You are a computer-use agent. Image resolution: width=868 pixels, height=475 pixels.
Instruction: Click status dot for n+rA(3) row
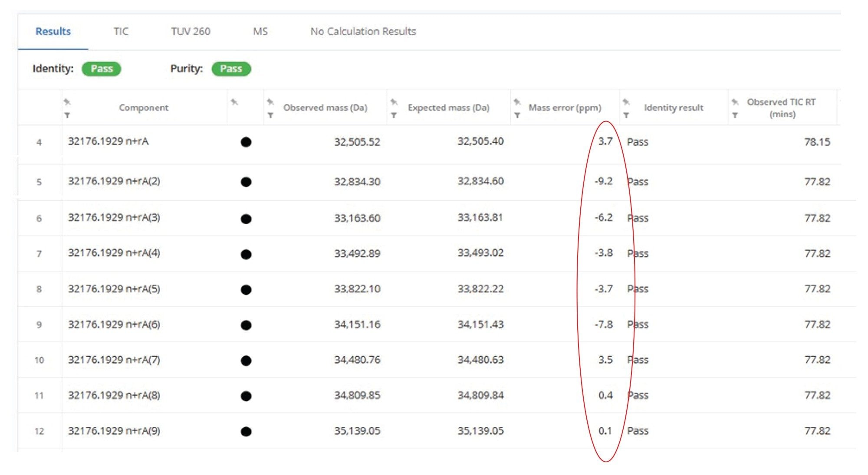click(246, 219)
